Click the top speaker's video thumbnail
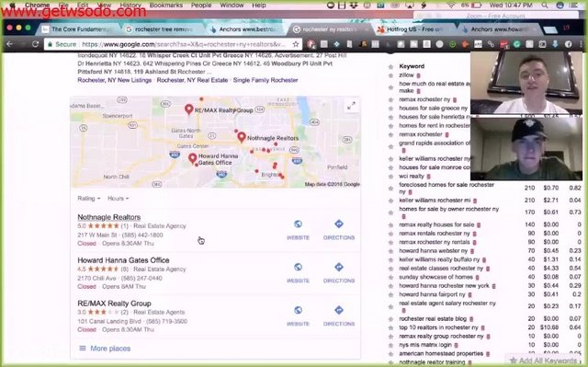The image size is (588, 367). [526, 83]
